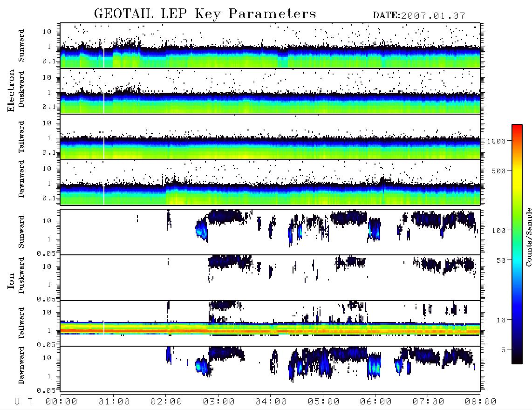Click the 00:00 time axis tick
The width and height of the screenshot is (532, 410).
[x=61, y=402]
